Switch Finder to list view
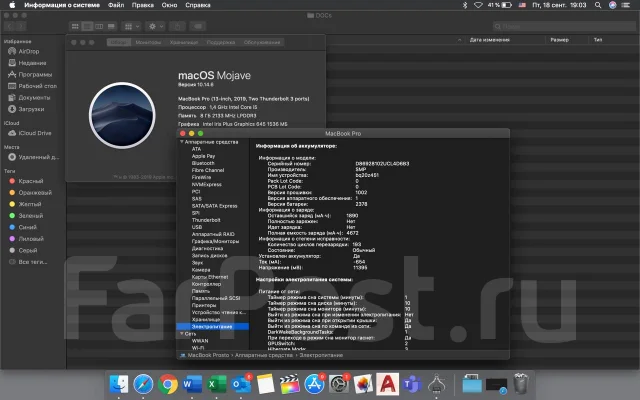The image size is (640, 400). click(x=87, y=26)
